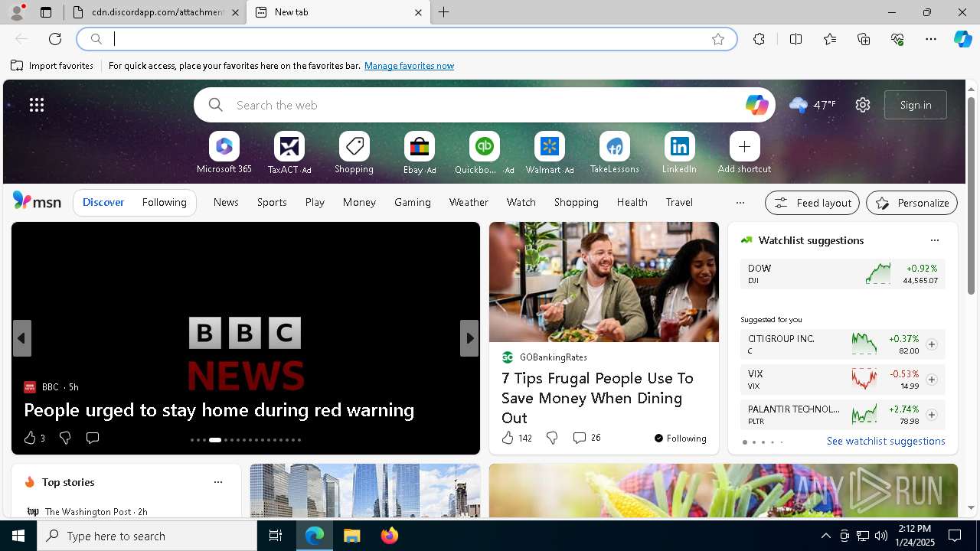
Task: Open comments on BBC red warning story
Action: (93, 438)
